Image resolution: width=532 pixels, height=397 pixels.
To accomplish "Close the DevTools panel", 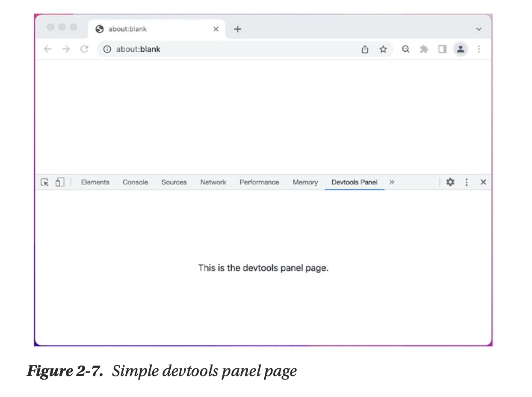I will [483, 182].
